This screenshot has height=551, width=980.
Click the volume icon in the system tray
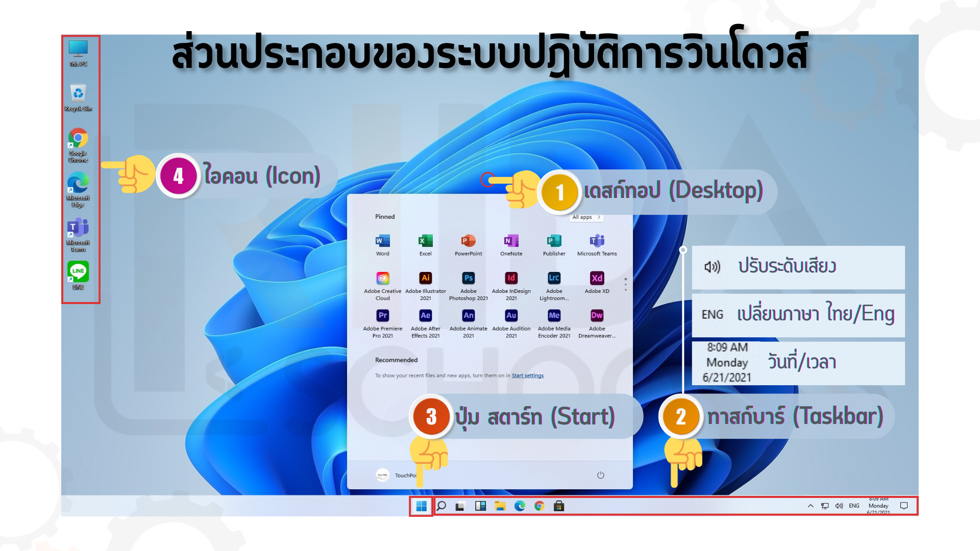pos(839,506)
